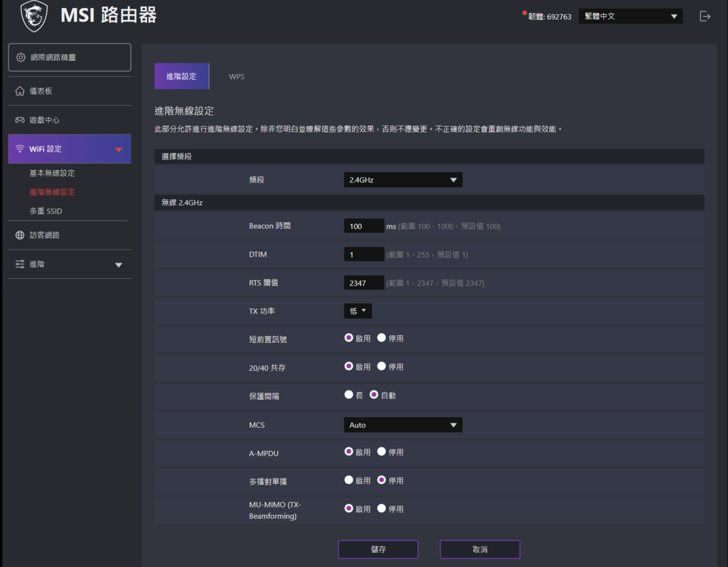
Task: Click the DTIM range hint text
Action: point(427,255)
